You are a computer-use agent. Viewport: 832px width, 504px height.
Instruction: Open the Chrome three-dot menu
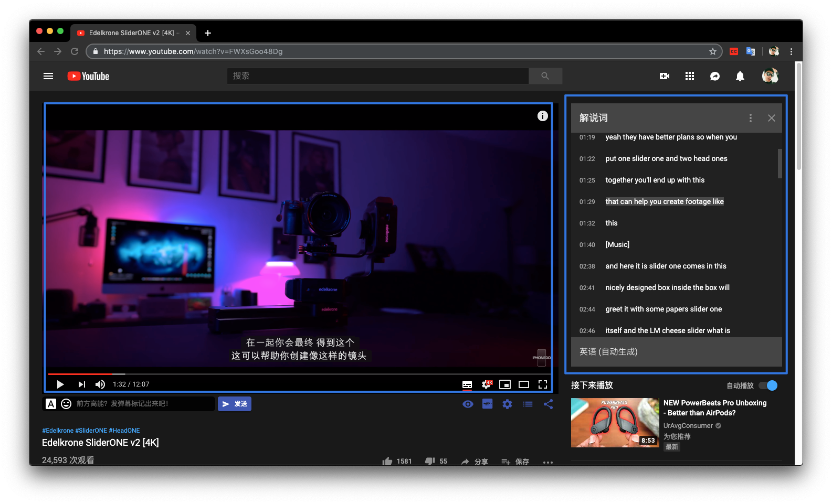tap(791, 51)
